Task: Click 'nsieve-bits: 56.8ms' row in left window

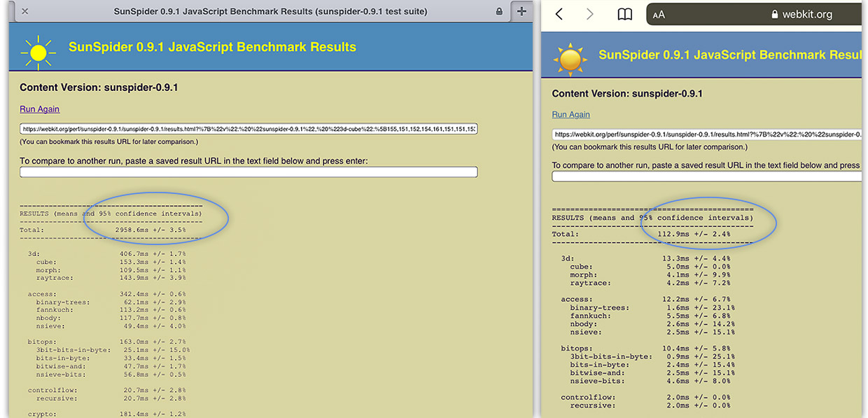Action: click(111, 375)
